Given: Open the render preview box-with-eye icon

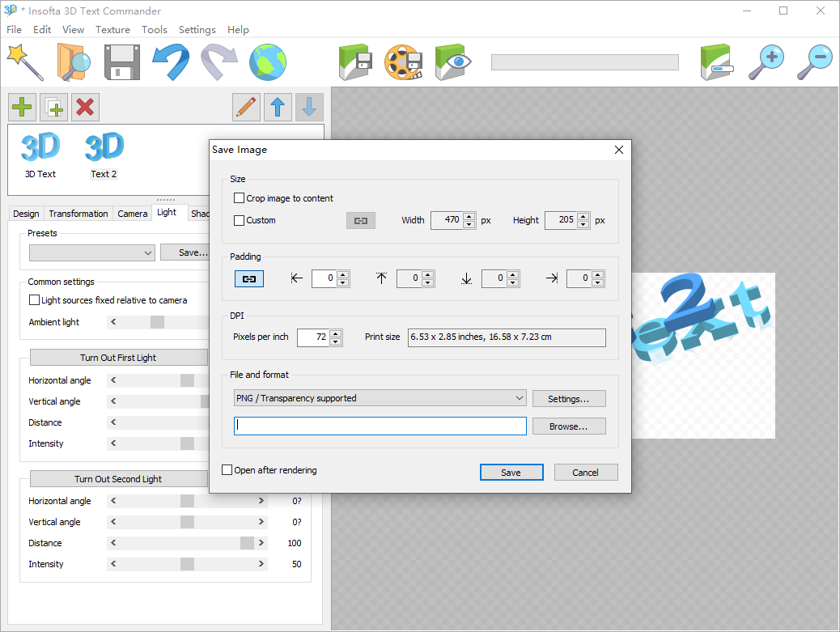Looking at the screenshot, I should 452,62.
